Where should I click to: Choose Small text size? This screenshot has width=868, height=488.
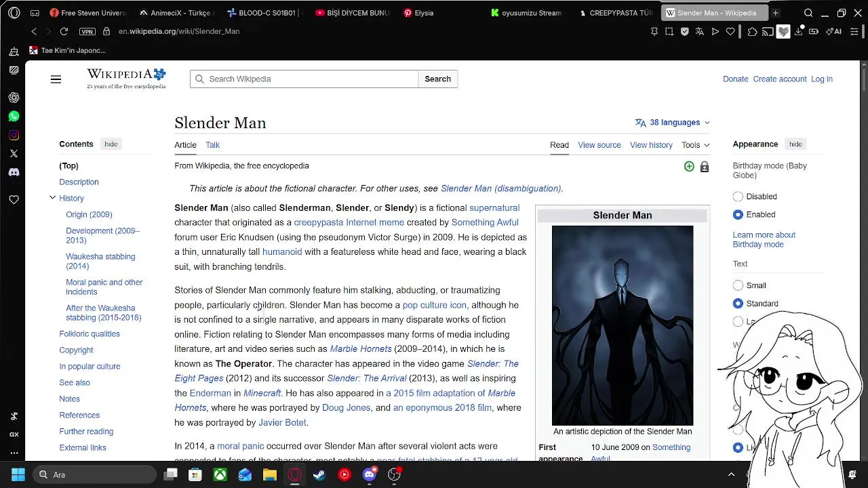(738, 285)
